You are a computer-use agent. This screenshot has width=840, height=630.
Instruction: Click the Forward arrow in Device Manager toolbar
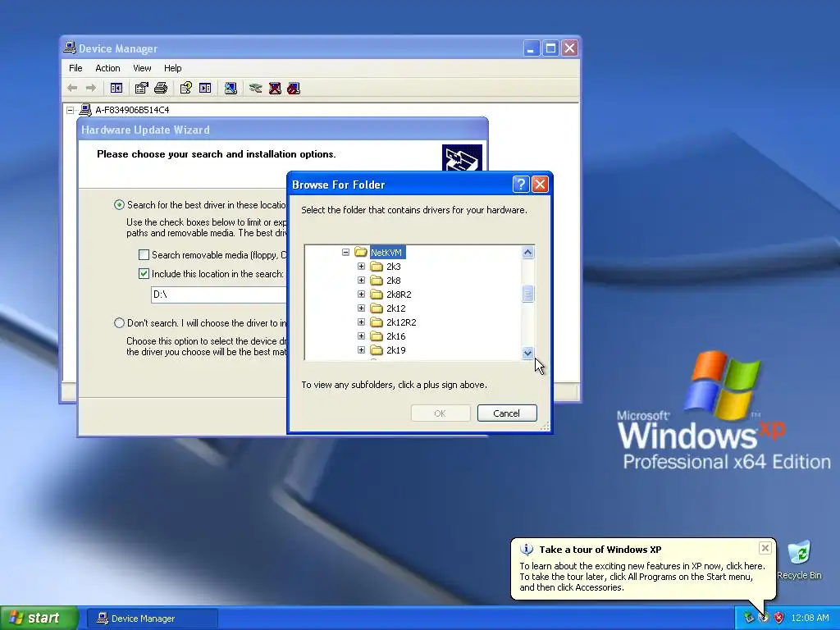[91, 88]
